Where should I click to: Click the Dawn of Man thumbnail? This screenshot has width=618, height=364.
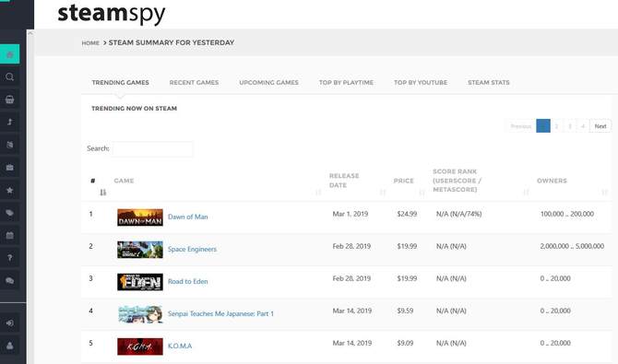140,217
